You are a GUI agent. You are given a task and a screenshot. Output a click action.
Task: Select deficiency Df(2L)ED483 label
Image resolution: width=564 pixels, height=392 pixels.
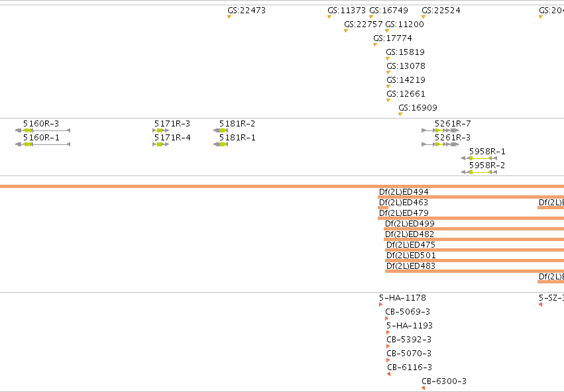pos(411,266)
